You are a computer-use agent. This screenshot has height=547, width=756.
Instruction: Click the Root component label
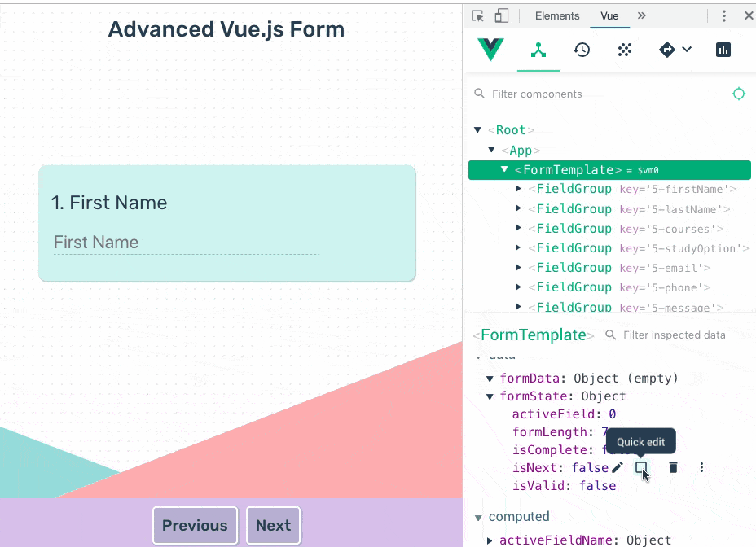(x=511, y=130)
